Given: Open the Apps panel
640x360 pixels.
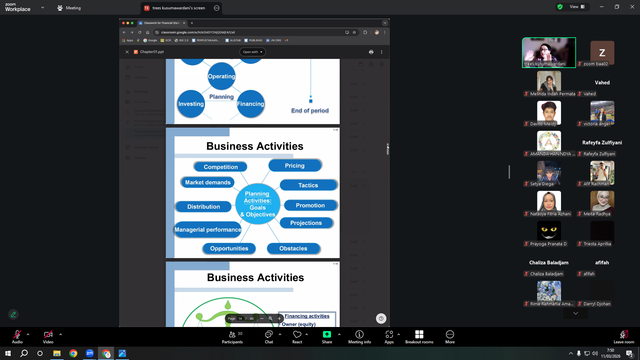Looking at the screenshot, I should coord(389,337).
